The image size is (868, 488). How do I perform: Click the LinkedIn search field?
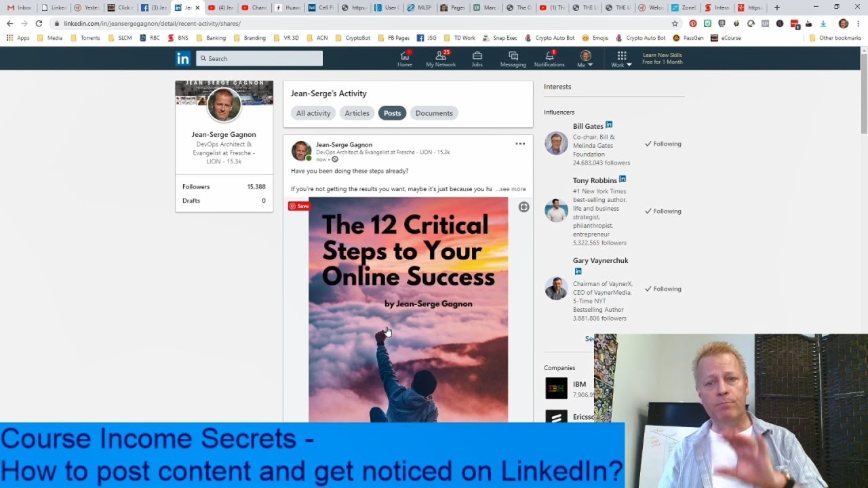259,58
